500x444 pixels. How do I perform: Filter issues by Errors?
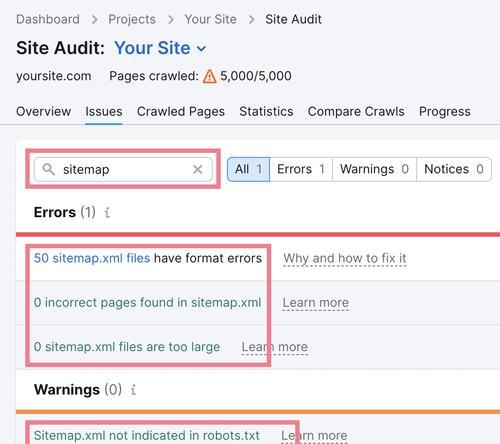[301, 169]
